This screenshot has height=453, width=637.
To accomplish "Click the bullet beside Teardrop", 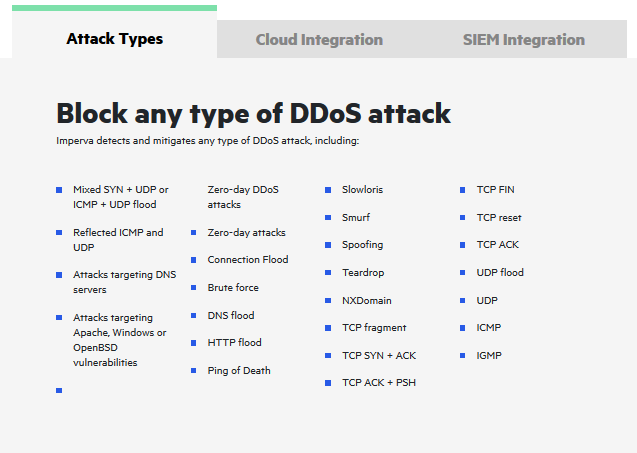I will pyautogui.click(x=327, y=273).
